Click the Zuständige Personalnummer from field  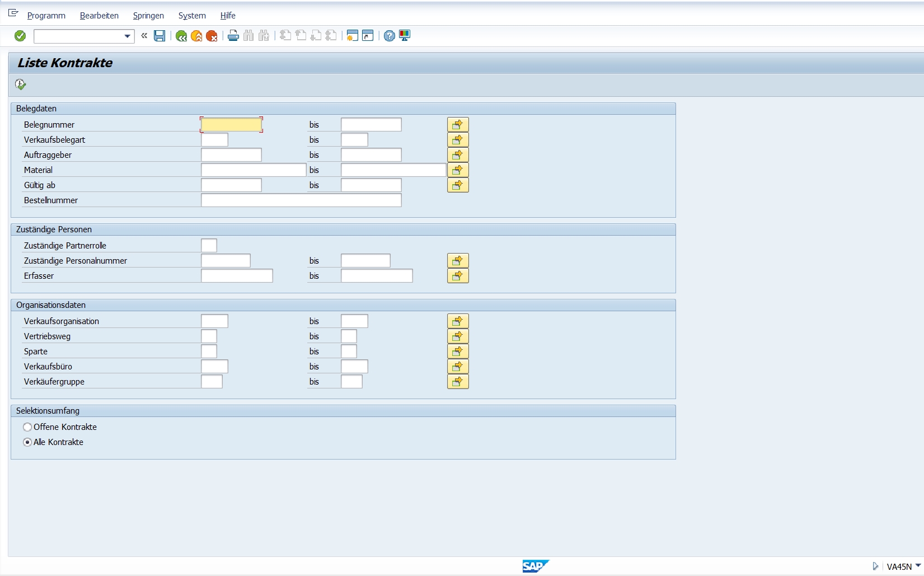[x=226, y=260]
